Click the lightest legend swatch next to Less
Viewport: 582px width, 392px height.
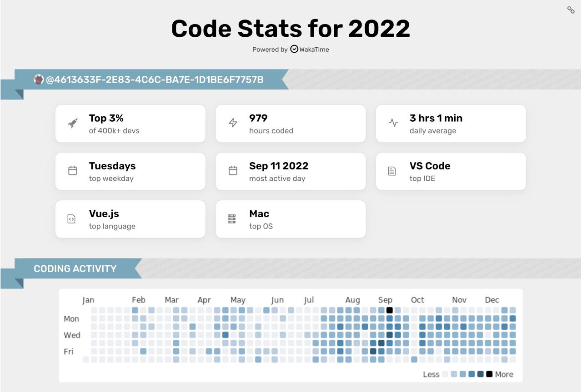(x=446, y=374)
